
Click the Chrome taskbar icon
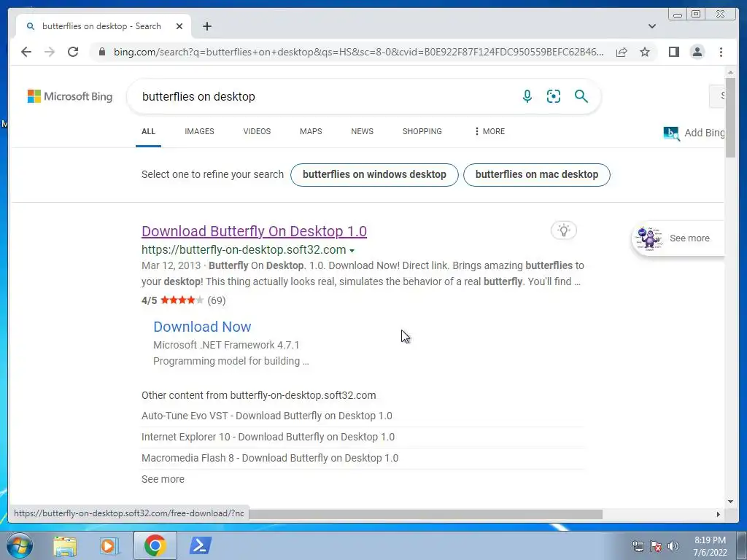pyautogui.click(x=155, y=545)
